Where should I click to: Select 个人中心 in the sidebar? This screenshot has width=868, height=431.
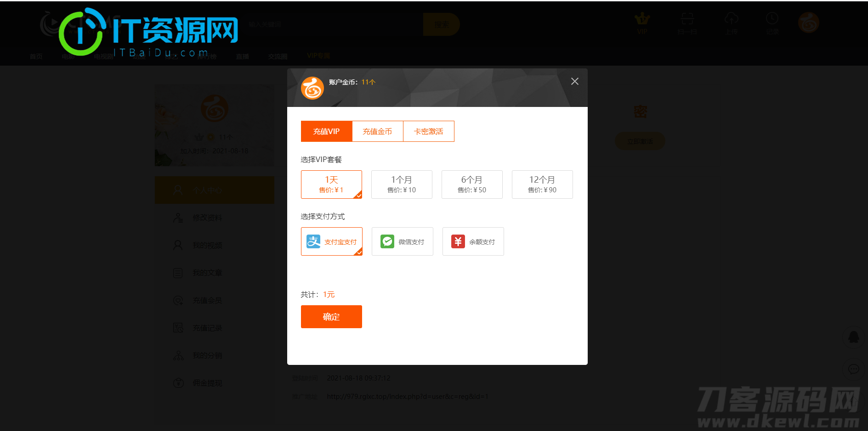pos(215,190)
